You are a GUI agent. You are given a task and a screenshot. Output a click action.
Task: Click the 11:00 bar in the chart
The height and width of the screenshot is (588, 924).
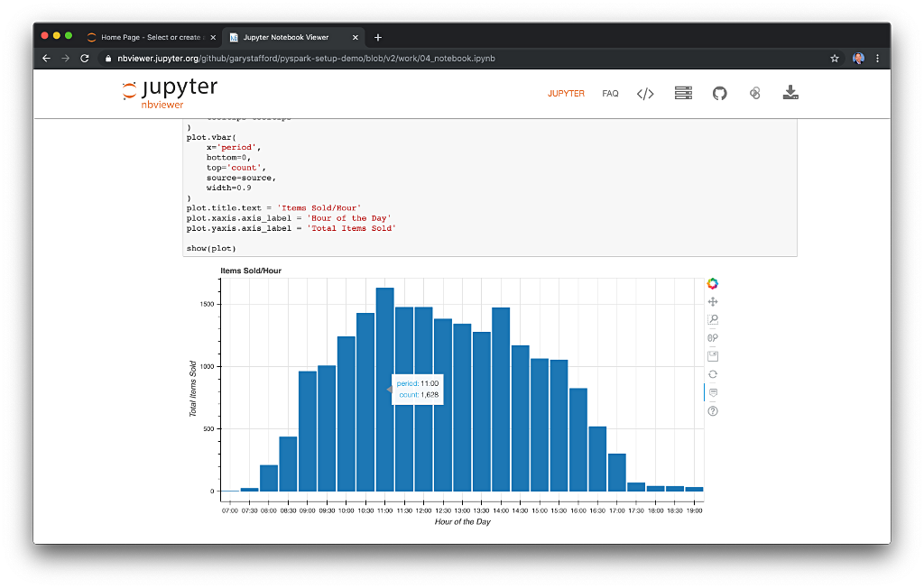click(x=384, y=390)
